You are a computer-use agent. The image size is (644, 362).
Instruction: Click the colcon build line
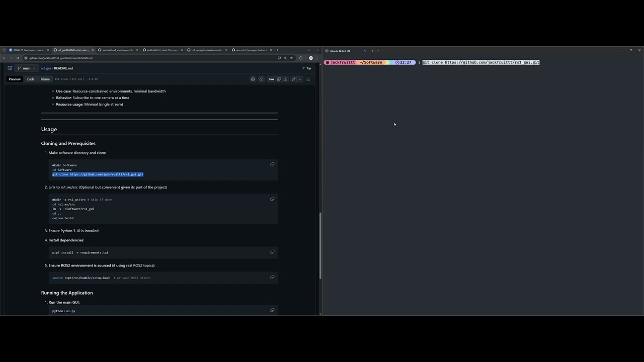(63, 218)
